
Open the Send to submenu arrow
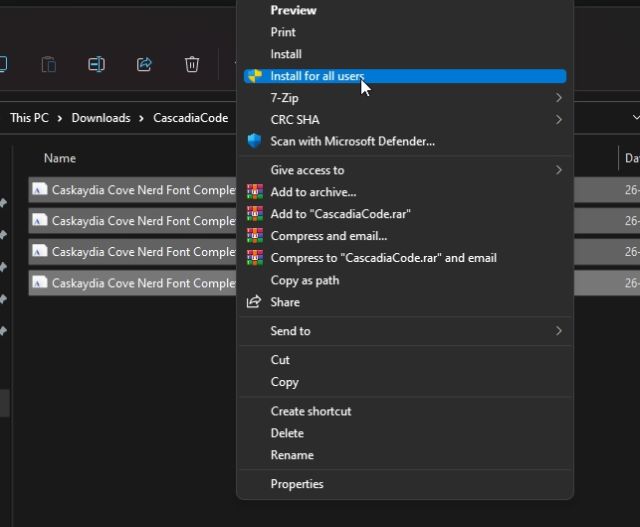[x=558, y=331]
